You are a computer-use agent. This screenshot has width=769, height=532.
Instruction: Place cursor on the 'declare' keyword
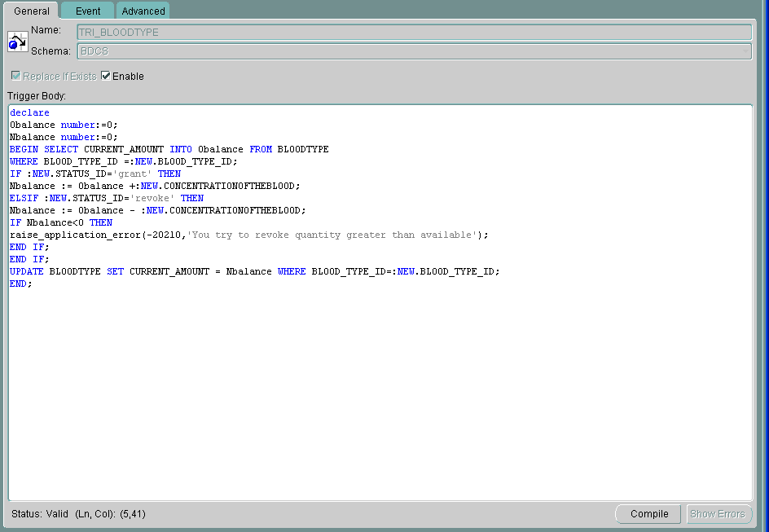[x=29, y=112]
